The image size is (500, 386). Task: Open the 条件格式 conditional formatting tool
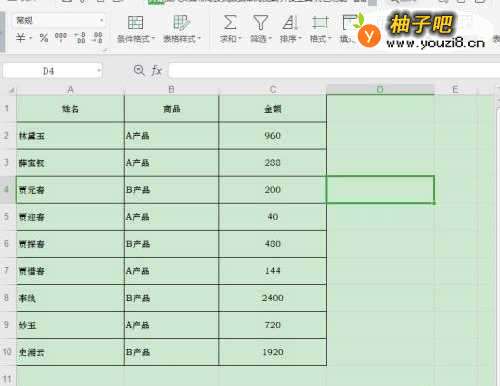[x=136, y=30]
